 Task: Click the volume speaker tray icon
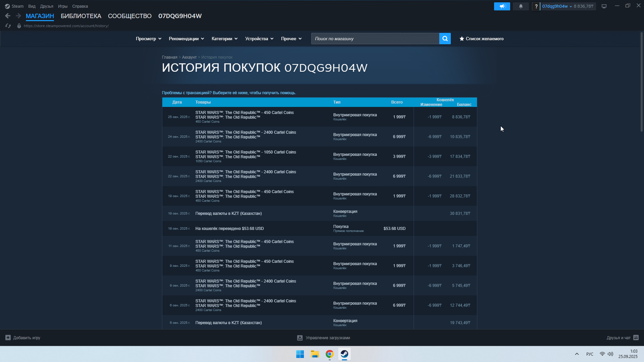tap(610, 354)
